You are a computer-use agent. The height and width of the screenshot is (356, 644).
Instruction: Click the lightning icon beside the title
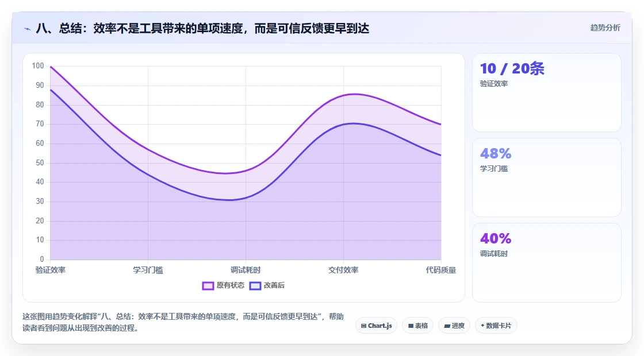tap(27, 29)
